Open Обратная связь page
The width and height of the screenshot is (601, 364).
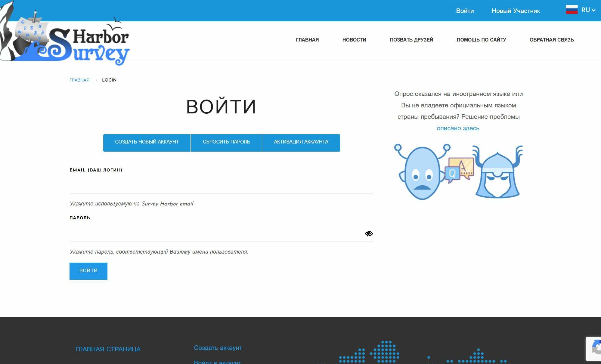point(551,40)
